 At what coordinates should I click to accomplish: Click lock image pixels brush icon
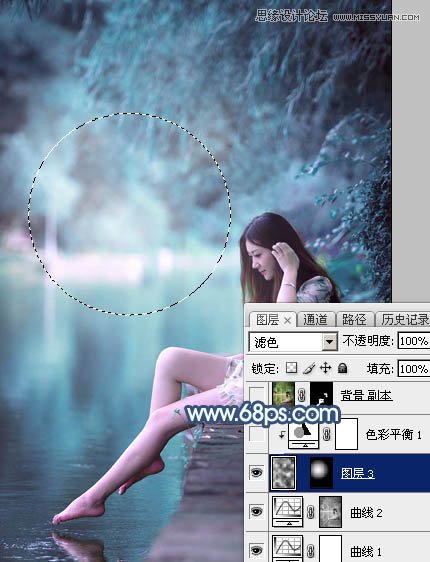coord(309,368)
